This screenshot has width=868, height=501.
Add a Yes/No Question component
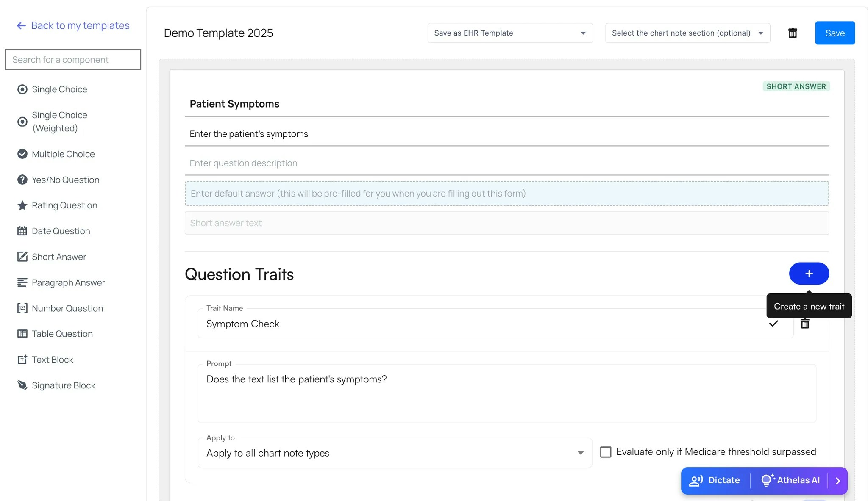65,180
